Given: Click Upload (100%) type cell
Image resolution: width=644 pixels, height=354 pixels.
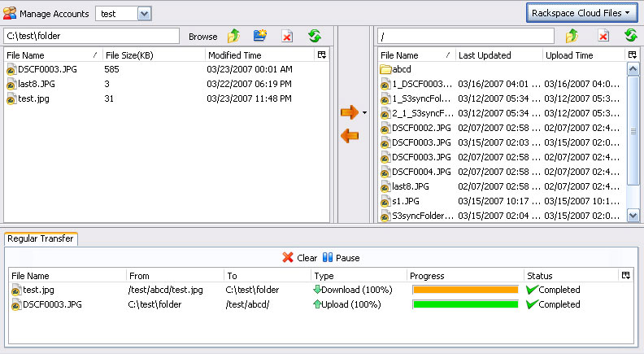Looking at the screenshot, I should [347, 304].
